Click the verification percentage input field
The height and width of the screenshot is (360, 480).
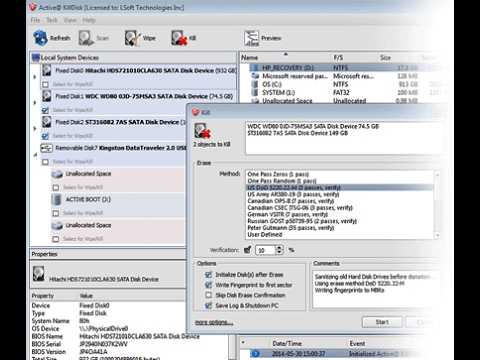[x=266, y=250]
